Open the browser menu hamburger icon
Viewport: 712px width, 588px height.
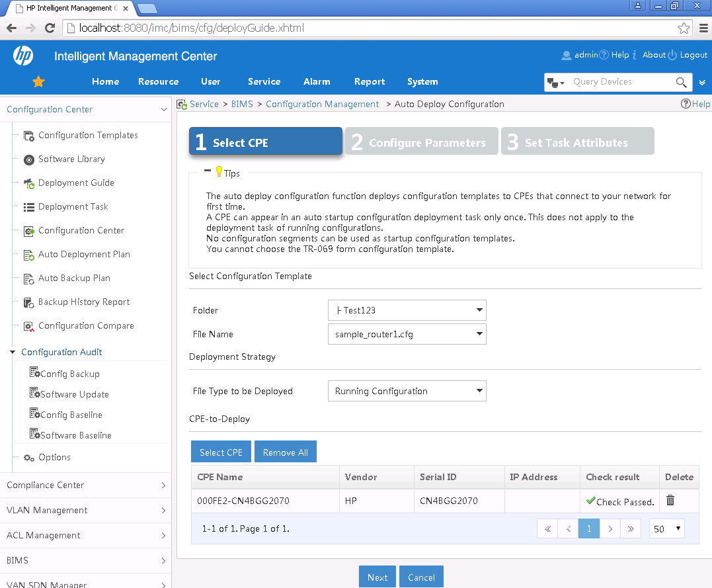(x=703, y=28)
